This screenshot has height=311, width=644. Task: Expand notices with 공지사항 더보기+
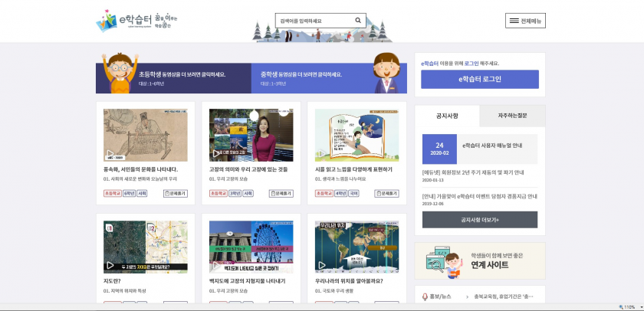coord(479,220)
